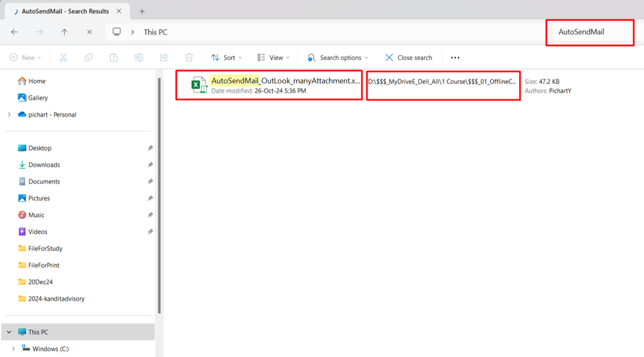Select the AutoSendMail_OutLook_manyAttachment file name
This screenshot has height=357, width=644.
(x=285, y=80)
